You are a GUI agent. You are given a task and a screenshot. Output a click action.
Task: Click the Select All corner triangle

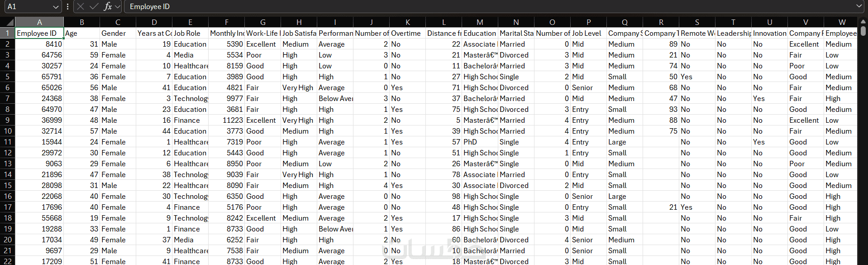(x=8, y=22)
